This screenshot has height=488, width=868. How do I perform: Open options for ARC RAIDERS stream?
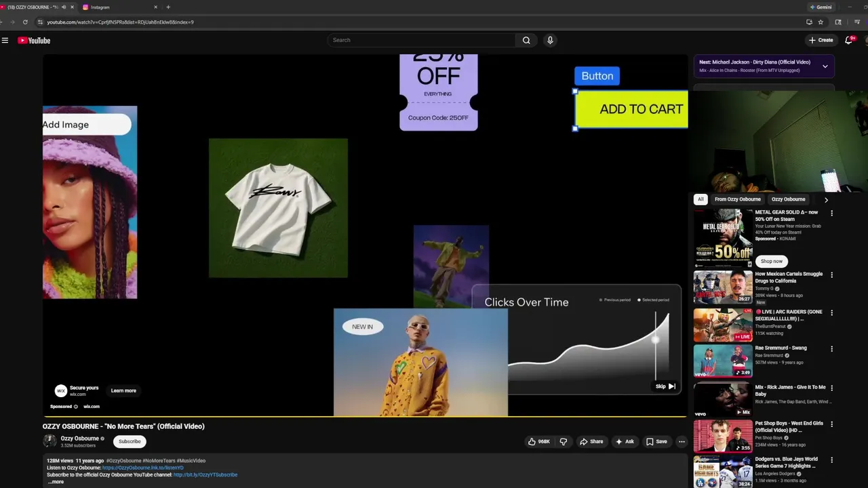coord(831,312)
